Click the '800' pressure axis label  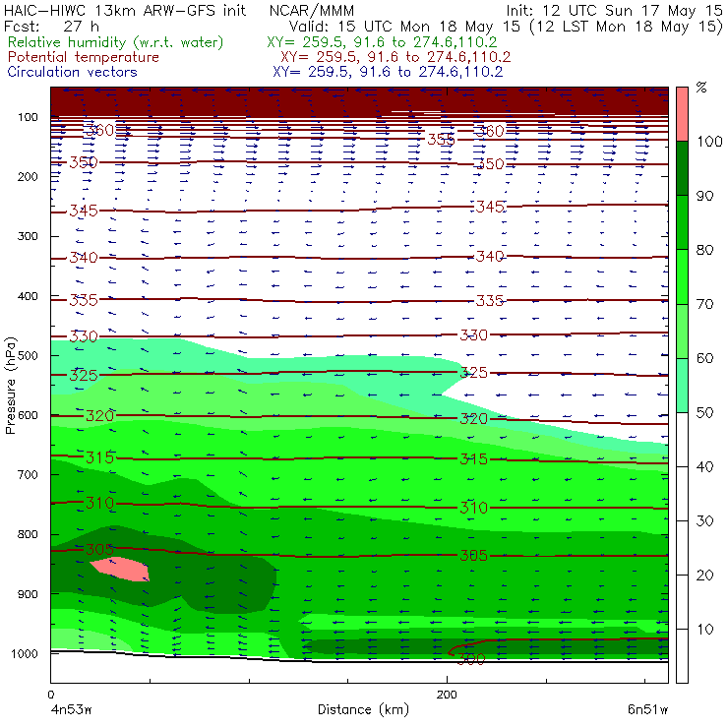28,534
